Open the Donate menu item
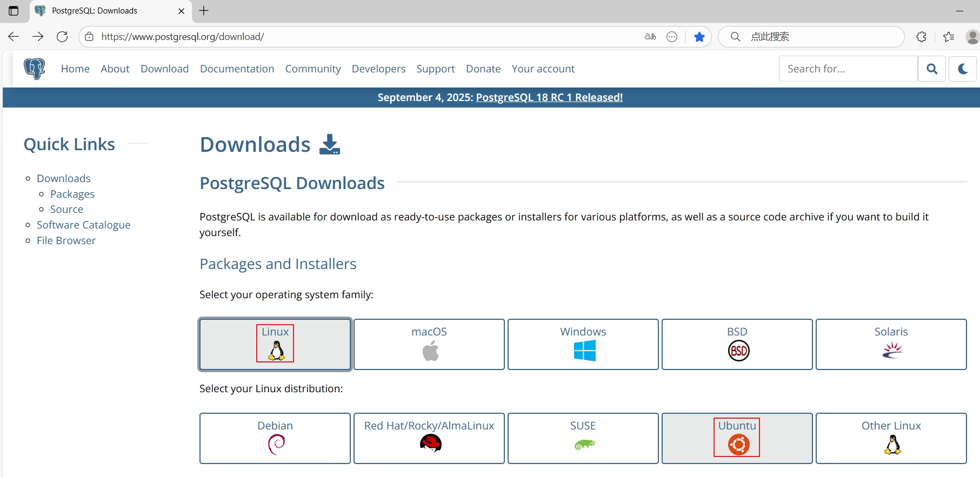 (x=483, y=69)
